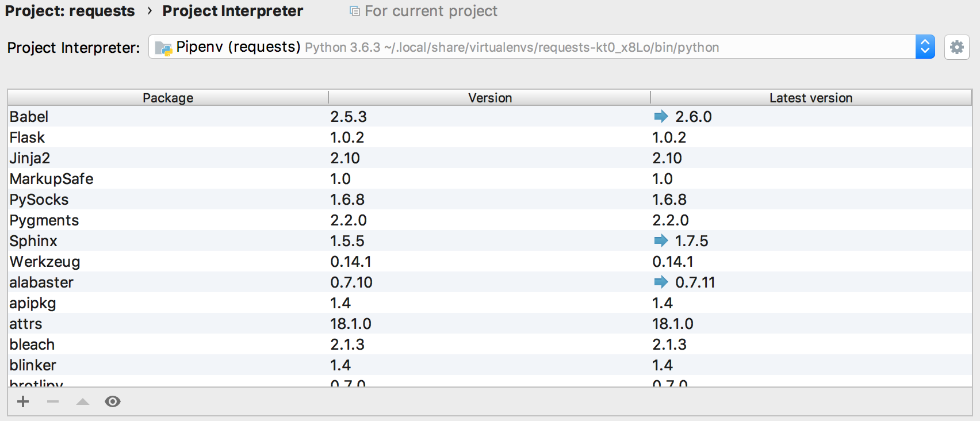Select the Sphinx package row
The height and width of the screenshot is (421, 980).
coord(489,240)
